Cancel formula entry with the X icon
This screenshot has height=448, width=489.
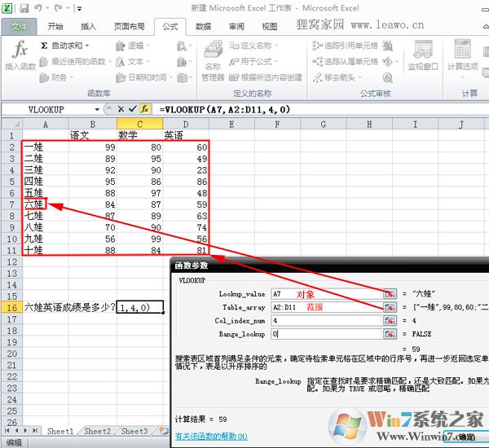click(x=121, y=108)
